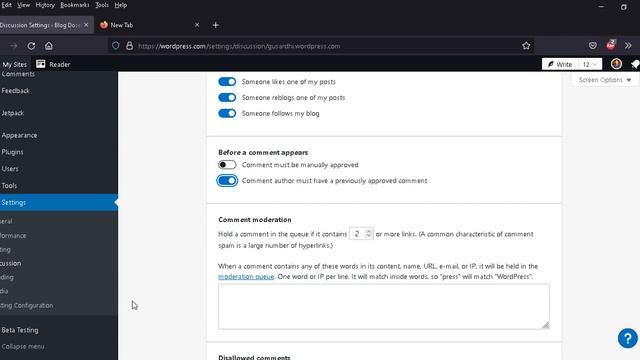Reload the page with the refresh icon

pos(31,46)
